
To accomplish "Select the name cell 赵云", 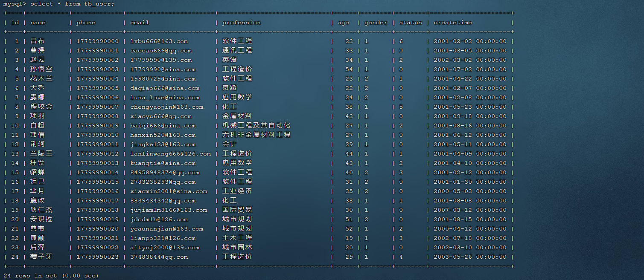I will 37,60.
